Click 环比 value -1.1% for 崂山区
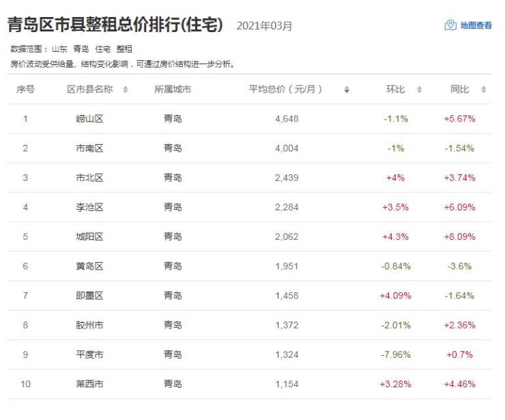The width and height of the screenshot is (505, 420). click(396, 119)
